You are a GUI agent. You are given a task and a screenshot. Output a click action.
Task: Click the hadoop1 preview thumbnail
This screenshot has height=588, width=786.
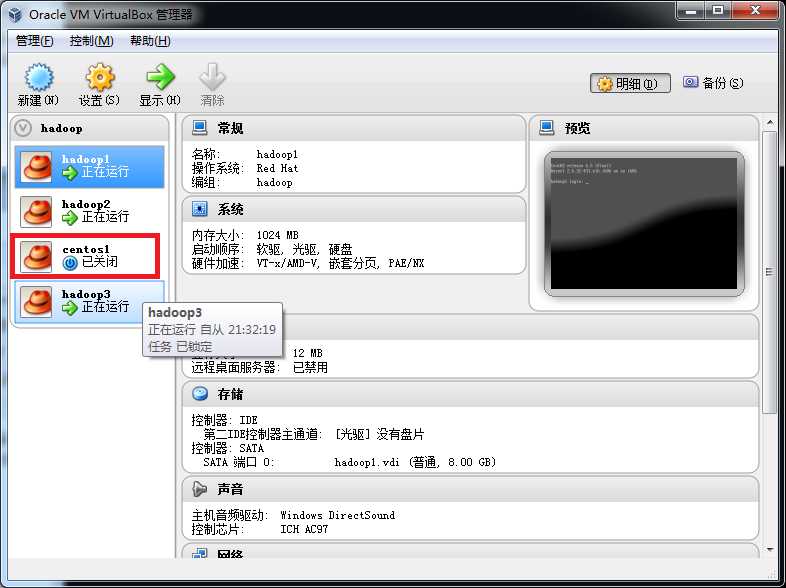[x=644, y=224]
